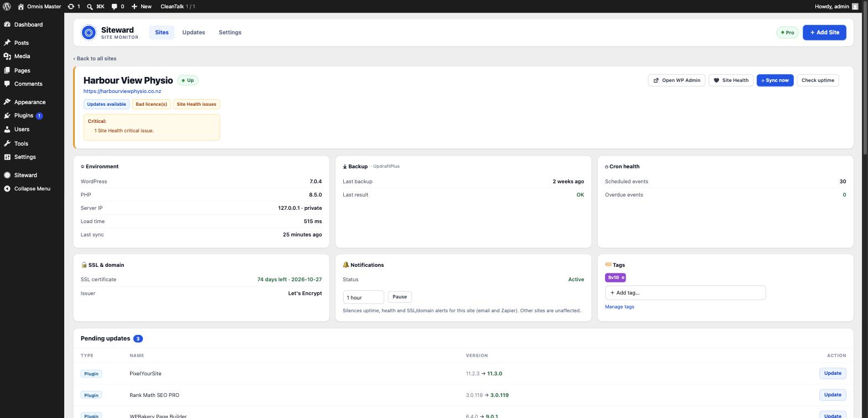Click the Bad licence(s) badge
Viewport: 868px width, 418px height.
pos(151,104)
